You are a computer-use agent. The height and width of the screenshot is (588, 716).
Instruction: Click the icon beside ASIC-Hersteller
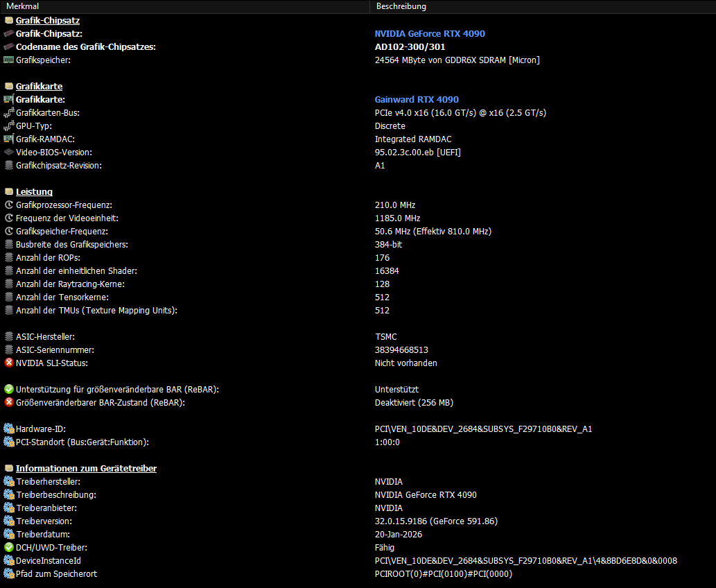[8, 336]
